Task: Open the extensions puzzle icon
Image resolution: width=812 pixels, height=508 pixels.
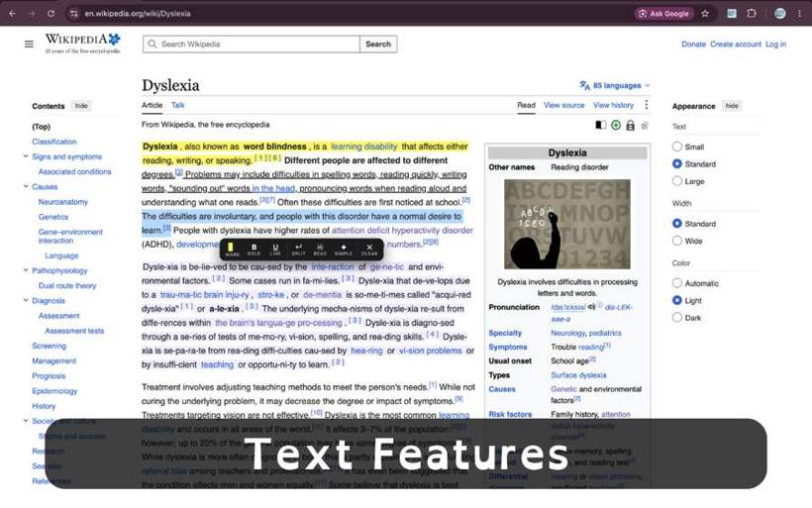Action: pyautogui.click(x=752, y=14)
